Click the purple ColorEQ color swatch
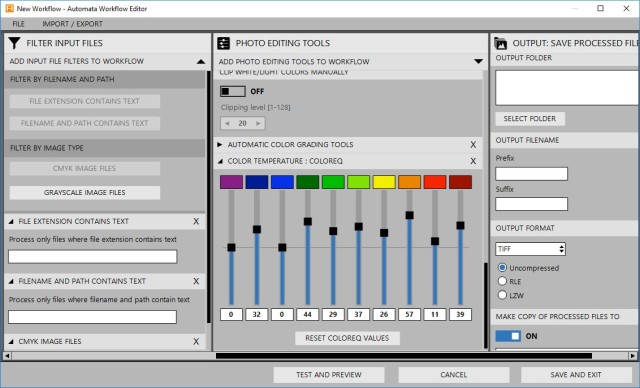This screenshot has height=388, width=640. pos(231,182)
